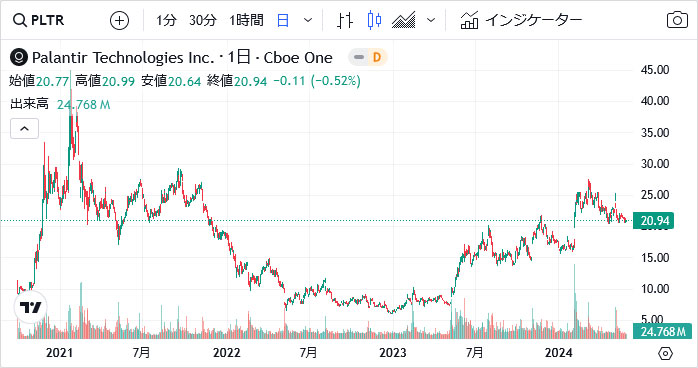Click the Palantir logo icon
Viewport: 698px width, 368px height.
tap(19, 57)
